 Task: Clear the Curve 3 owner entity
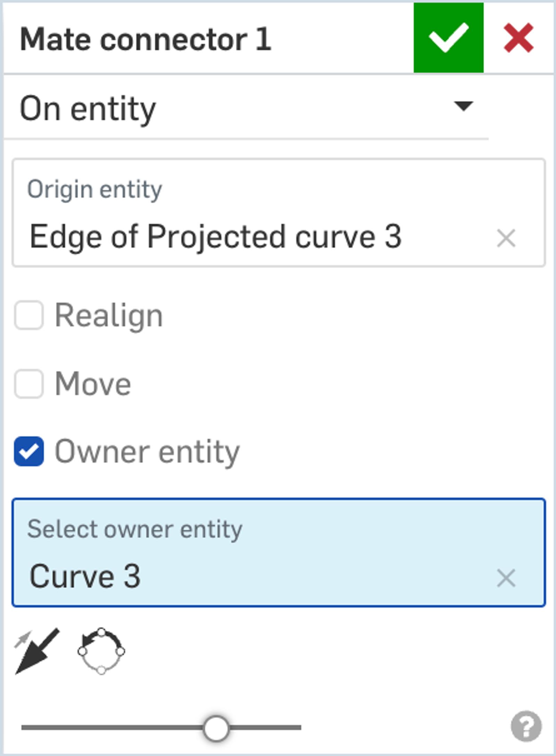pyautogui.click(x=506, y=578)
